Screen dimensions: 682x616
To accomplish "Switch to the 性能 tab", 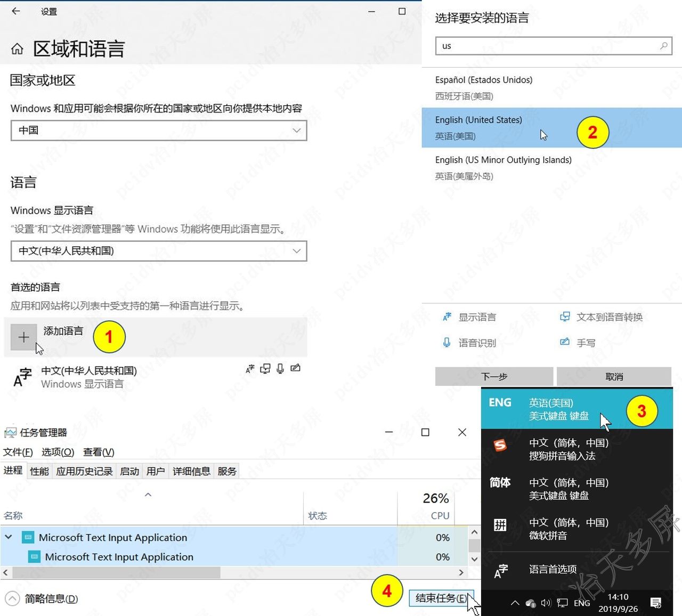I will pos(39,472).
